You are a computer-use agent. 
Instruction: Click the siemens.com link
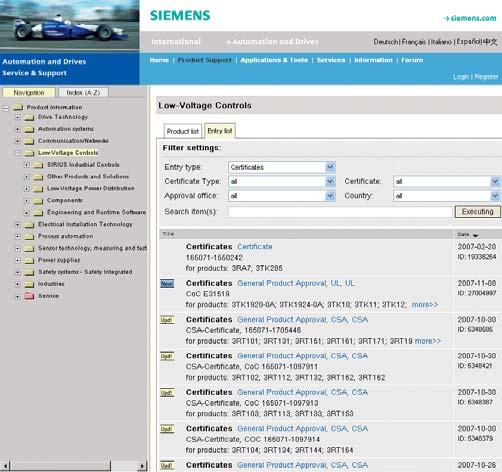click(x=470, y=18)
